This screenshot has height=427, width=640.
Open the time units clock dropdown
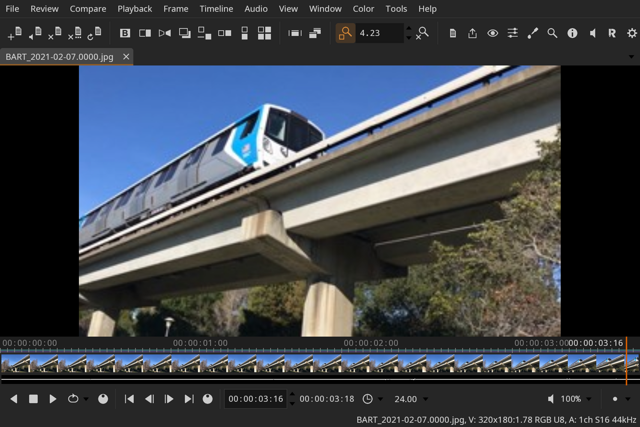[x=373, y=399]
